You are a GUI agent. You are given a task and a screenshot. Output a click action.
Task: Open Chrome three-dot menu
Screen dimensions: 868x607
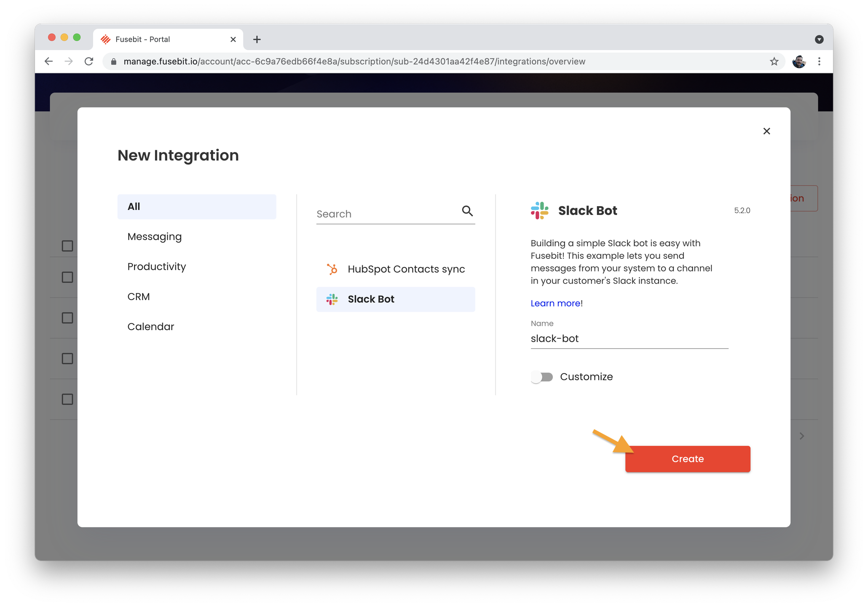[819, 62]
